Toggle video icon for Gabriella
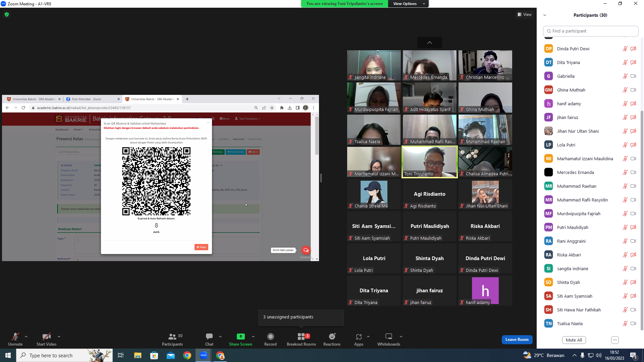The width and height of the screenshot is (644, 362). [633, 76]
